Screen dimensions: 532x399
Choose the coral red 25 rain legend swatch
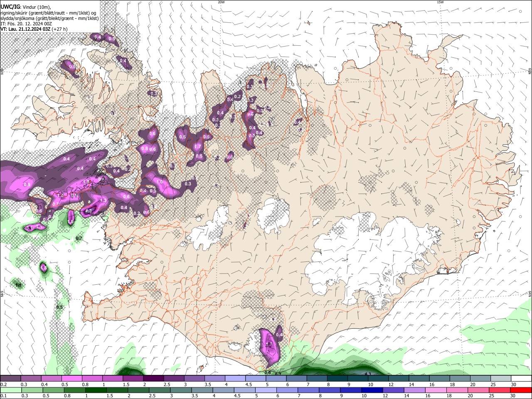pos(500,390)
